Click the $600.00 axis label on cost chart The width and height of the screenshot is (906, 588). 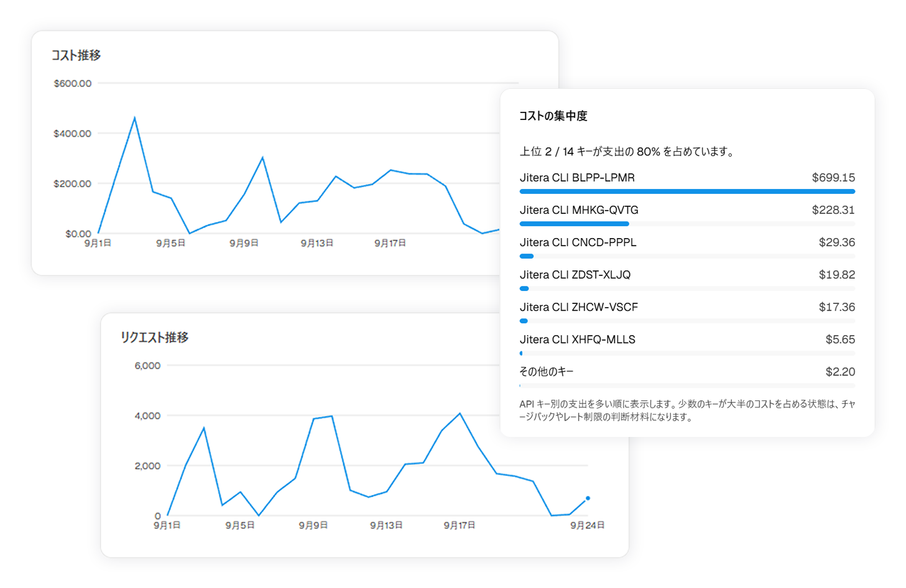tap(72, 83)
